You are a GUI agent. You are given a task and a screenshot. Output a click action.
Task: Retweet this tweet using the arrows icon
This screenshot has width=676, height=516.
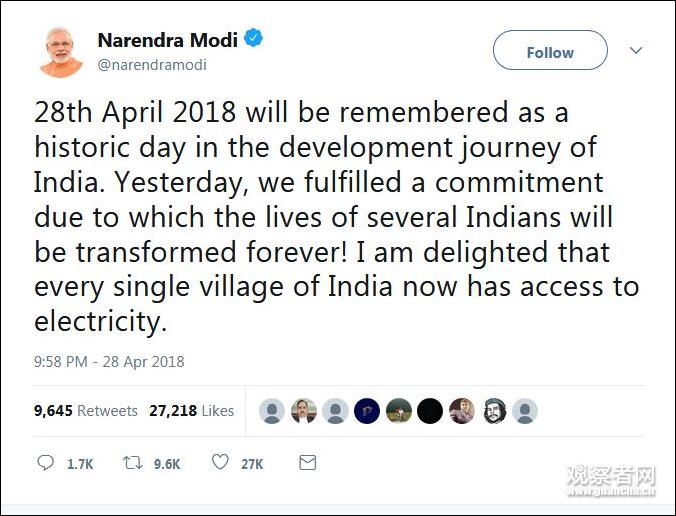132,463
